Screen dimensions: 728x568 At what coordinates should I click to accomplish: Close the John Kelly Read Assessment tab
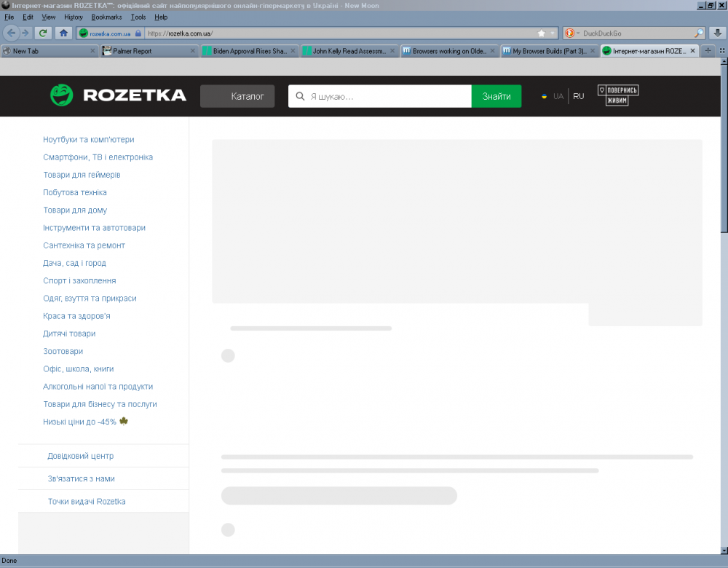[x=392, y=51]
